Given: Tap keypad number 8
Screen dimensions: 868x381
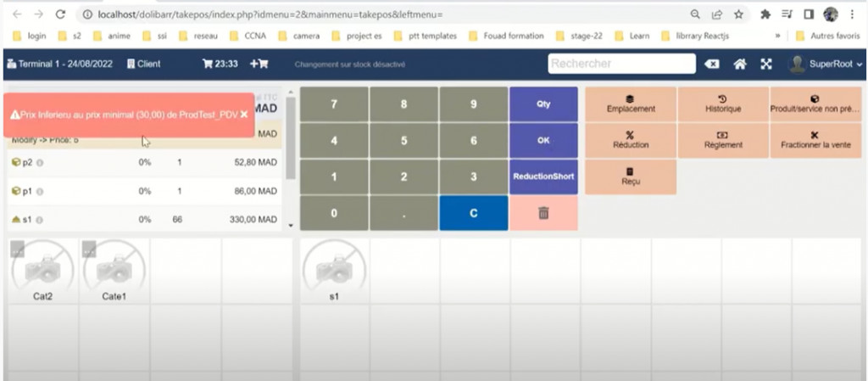Looking at the screenshot, I should [x=403, y=104].
